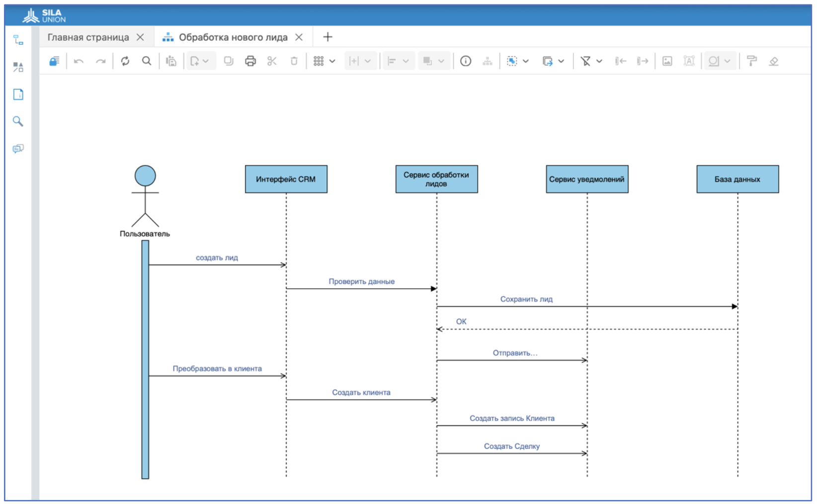Expand the selection mode dropdown arrow

point(526,61)
